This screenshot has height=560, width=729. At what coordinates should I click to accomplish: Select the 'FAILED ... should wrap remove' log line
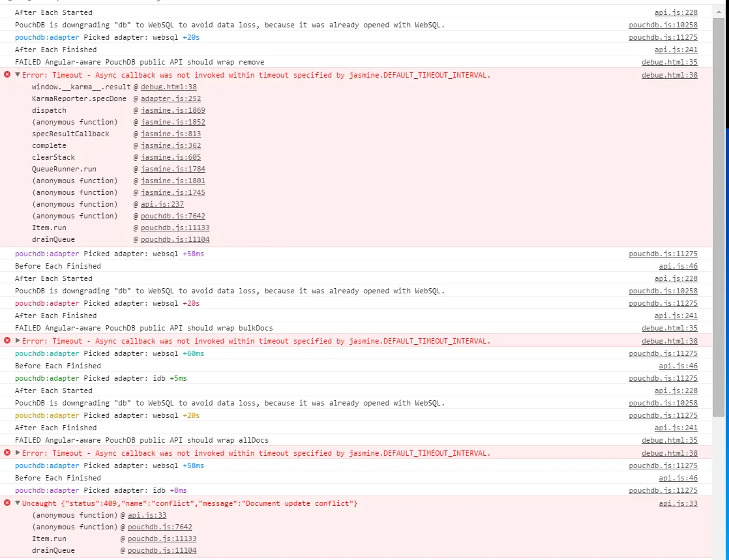point(140,62)
